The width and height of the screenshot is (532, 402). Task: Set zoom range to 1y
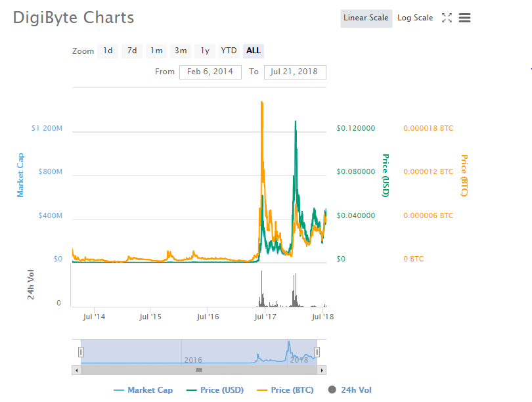pos(205,51)
